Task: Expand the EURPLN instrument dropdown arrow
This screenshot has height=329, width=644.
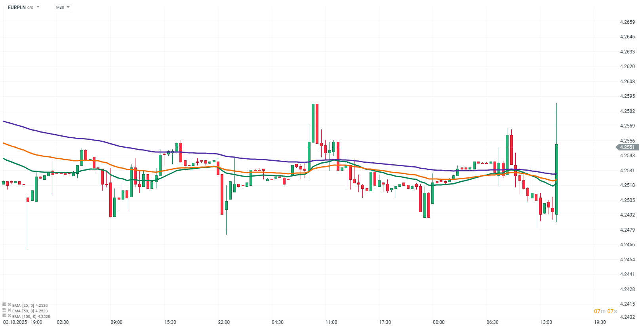Action: 38,7
